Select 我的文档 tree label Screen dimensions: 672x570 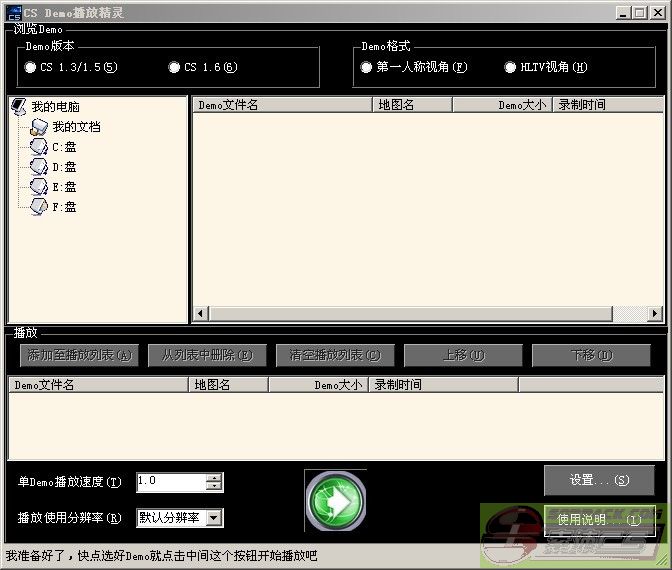pos(76,127)
